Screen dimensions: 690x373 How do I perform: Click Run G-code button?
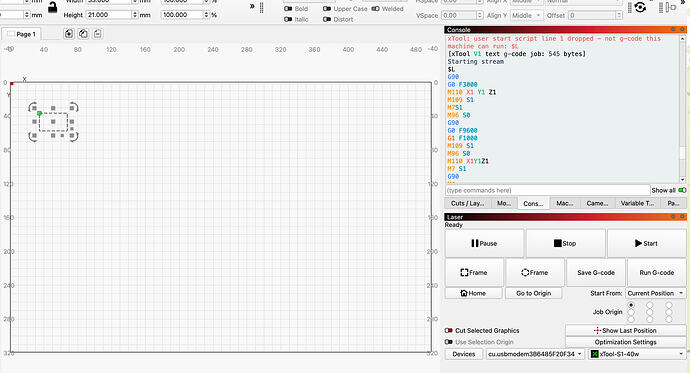point(657,272)
